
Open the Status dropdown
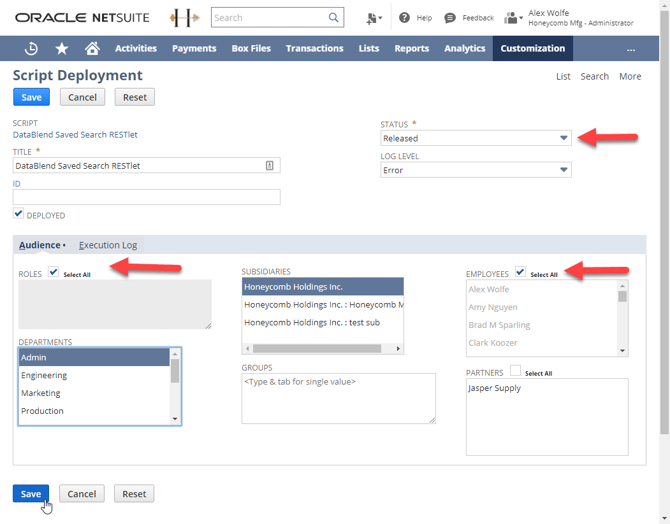563,138
